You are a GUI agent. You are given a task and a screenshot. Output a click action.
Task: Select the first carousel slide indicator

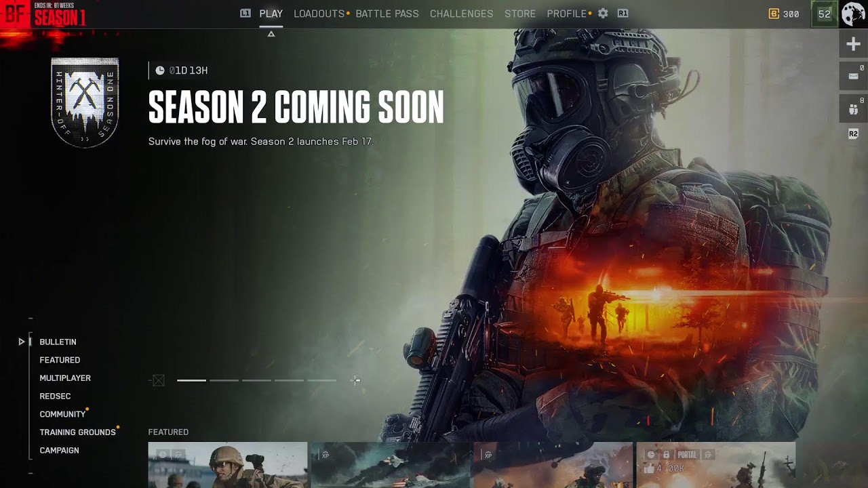coord(191,380)
